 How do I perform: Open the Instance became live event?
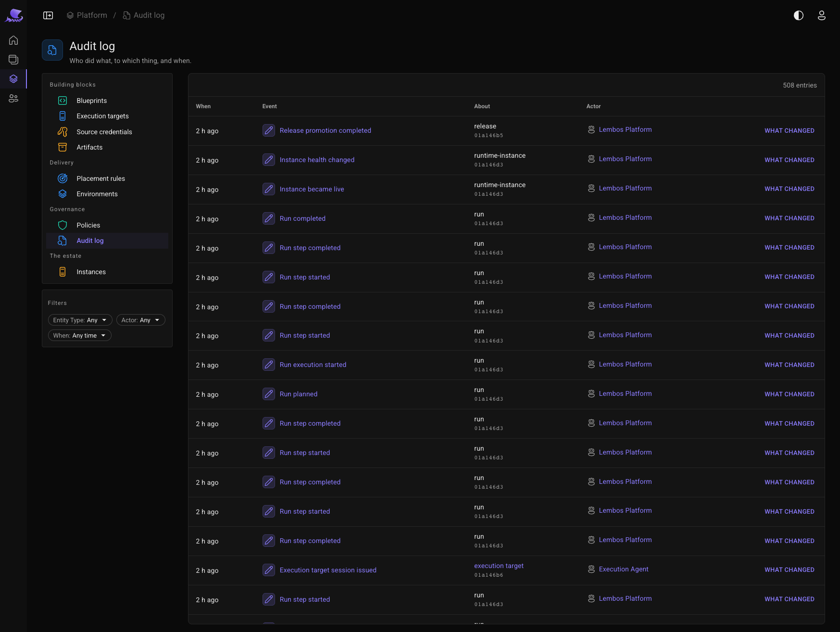(312, 189)
